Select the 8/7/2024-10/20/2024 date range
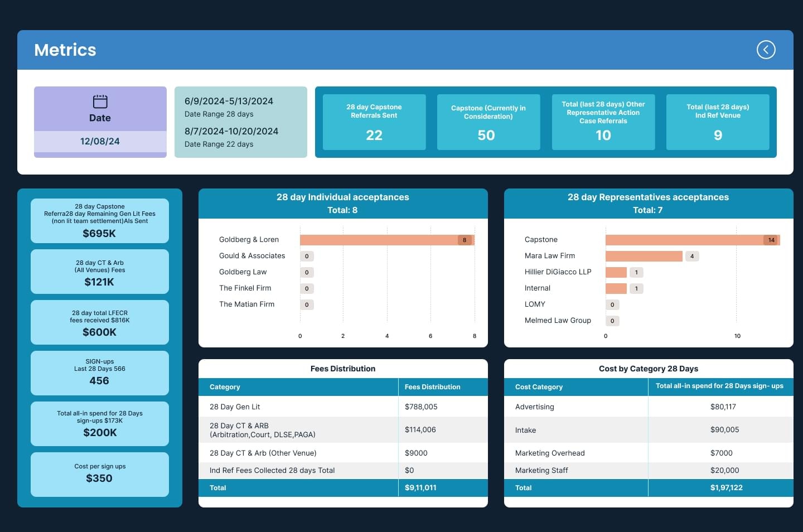The height and width of the screenshot is (532, 803). click(231, 131)
